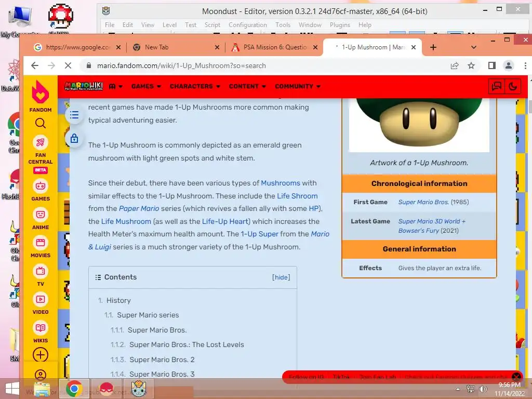Viewport: 532px width, 399px height.
Task: Expand the Content dropdown in wiki nav
Action: coord(247,86)
